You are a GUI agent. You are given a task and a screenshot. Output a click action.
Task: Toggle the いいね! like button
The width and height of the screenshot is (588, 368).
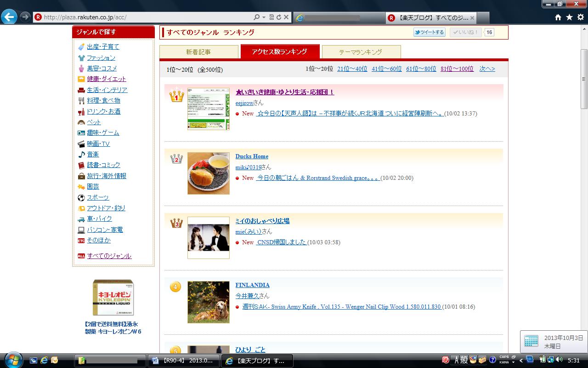point(466,32)
